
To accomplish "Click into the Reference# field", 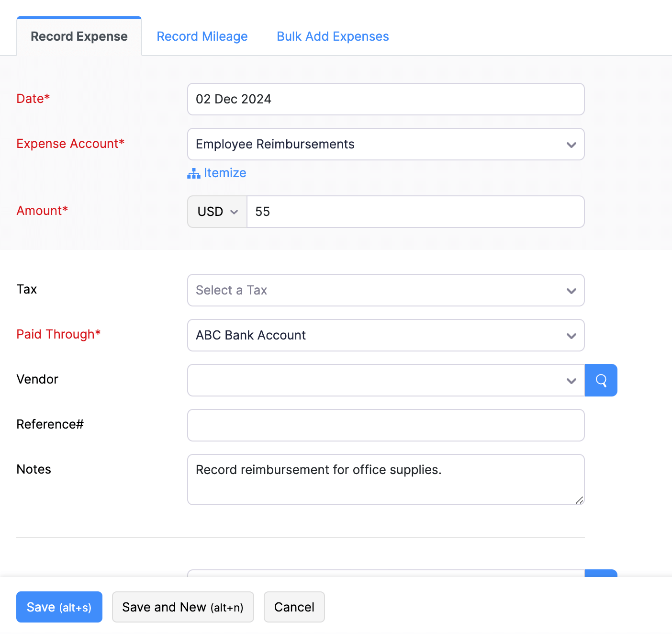I will coord(385,425).
